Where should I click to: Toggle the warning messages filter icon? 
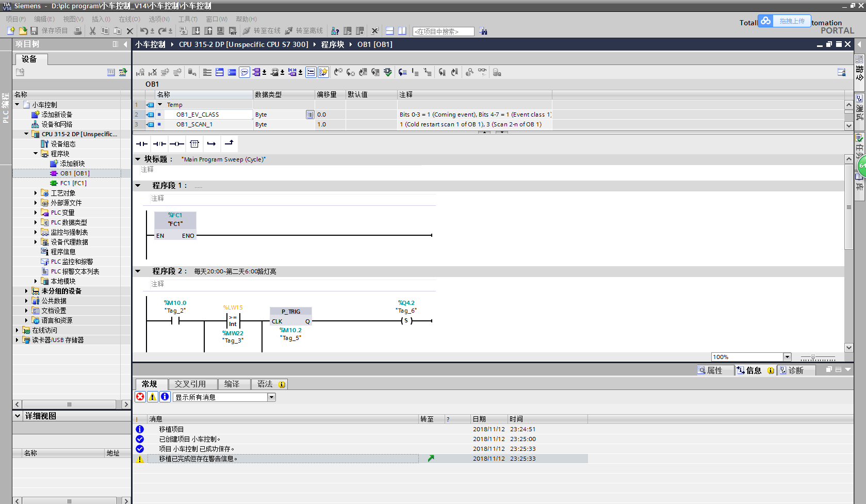[x=153, y=397]
